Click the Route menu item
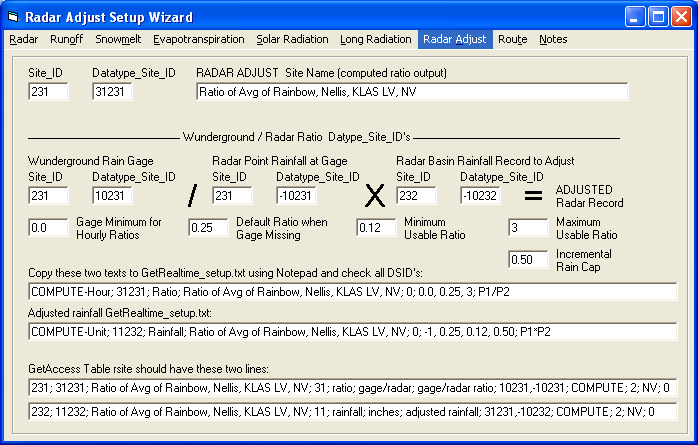Image resolution: width=698 pixels, height=445 pixels. click(512, 39)
